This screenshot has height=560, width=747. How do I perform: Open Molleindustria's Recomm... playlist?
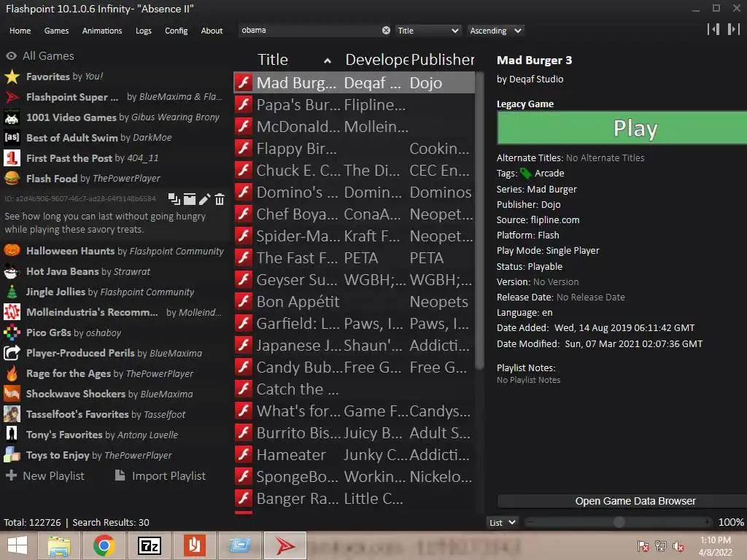(x=115, y=312)
